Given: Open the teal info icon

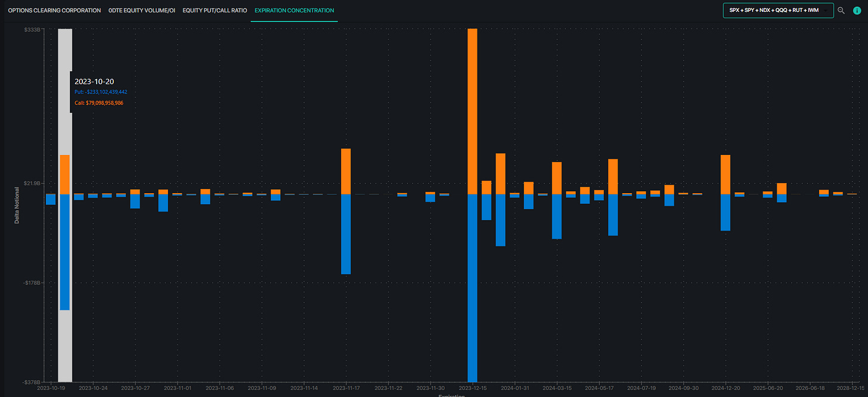Looking at the screenshot, I should (857, 11).
